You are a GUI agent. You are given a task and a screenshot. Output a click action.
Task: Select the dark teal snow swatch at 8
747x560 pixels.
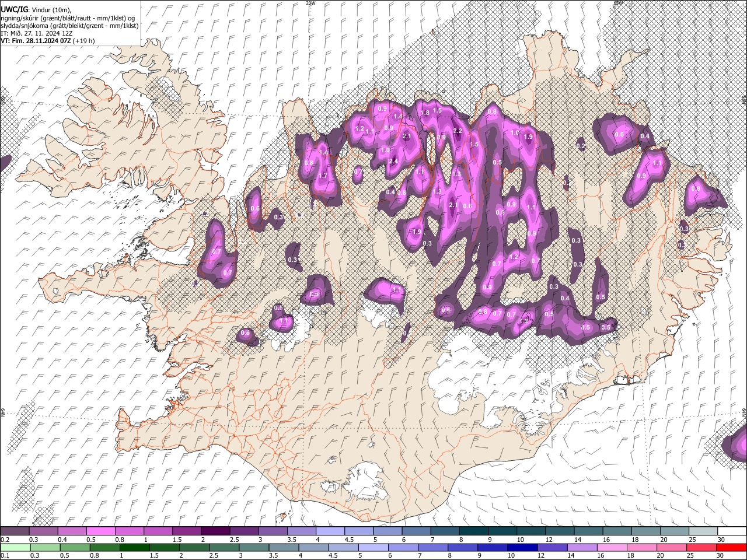[x=474, y=531]
